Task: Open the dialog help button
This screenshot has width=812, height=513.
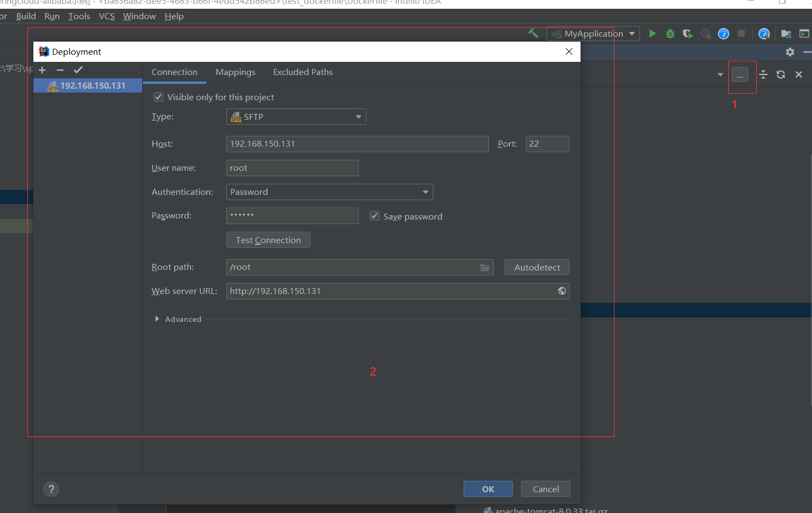Action: pyautogui.click(x=51, y=489)
